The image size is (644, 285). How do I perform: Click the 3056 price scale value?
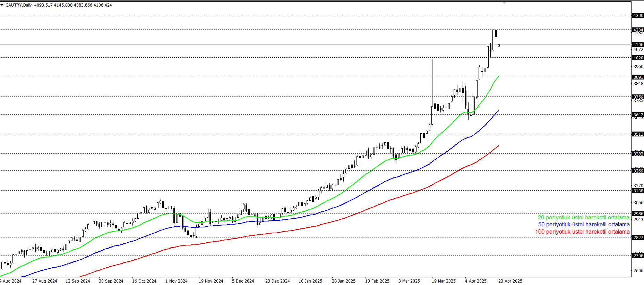pyautogui.click(x=638, y=203)
